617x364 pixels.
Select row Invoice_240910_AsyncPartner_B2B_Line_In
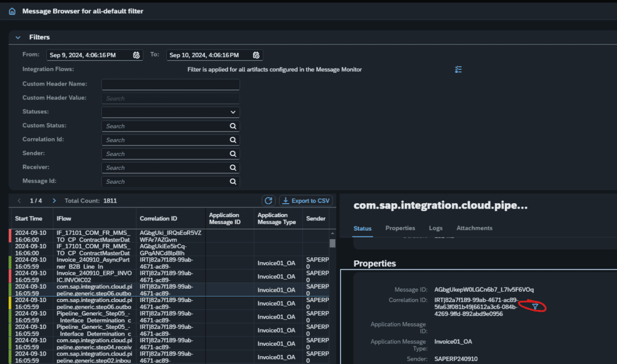point(169,263)
